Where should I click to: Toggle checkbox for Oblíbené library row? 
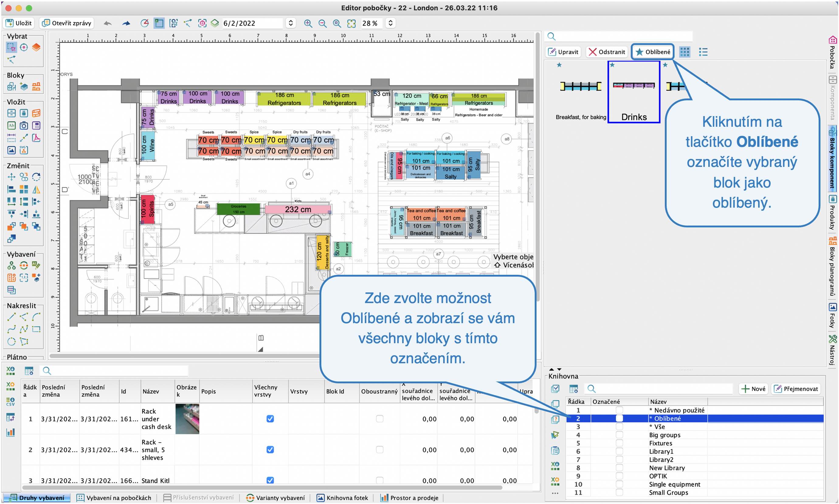point(619,418)
